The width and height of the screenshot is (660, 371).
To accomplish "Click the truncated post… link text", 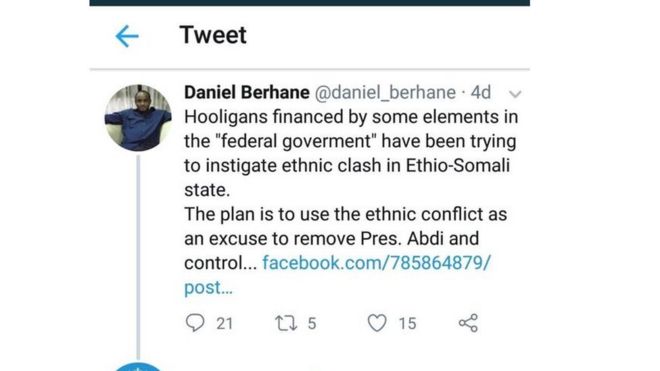I will [208, 288].
